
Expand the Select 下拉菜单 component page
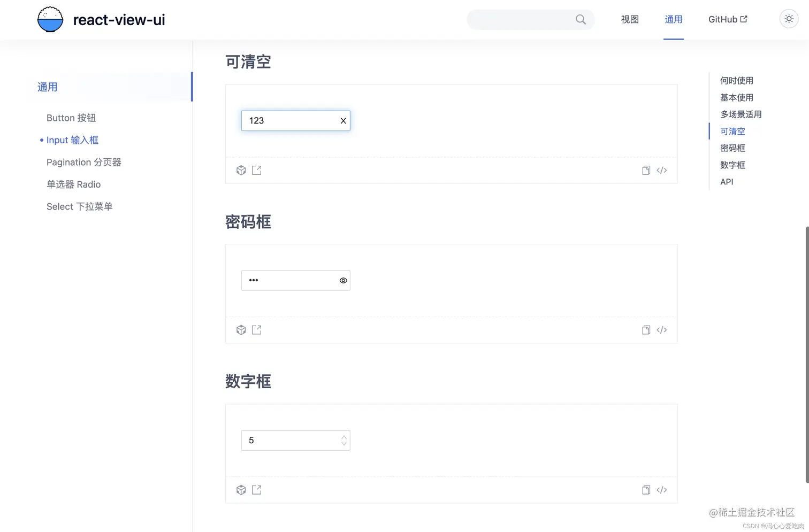[x=79, y=206]
